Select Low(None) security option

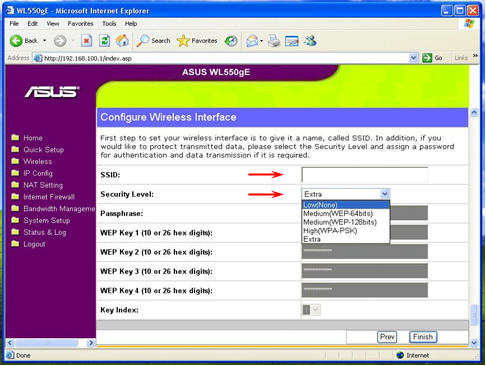pos(346,205)
